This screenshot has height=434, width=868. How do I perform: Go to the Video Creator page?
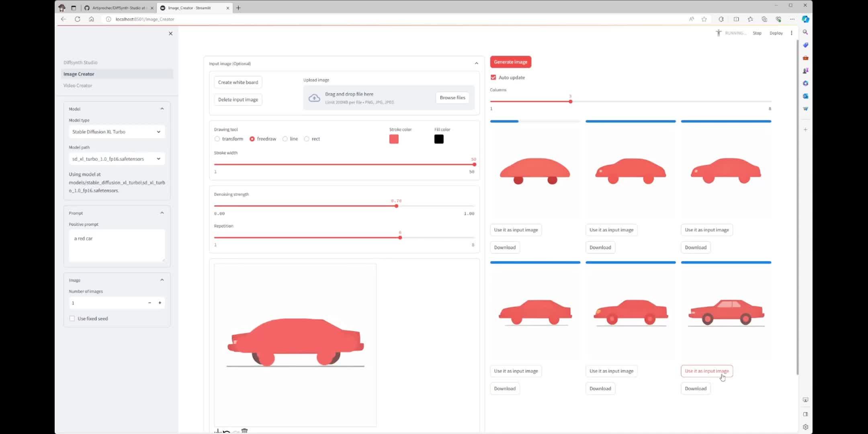(78, 85)
